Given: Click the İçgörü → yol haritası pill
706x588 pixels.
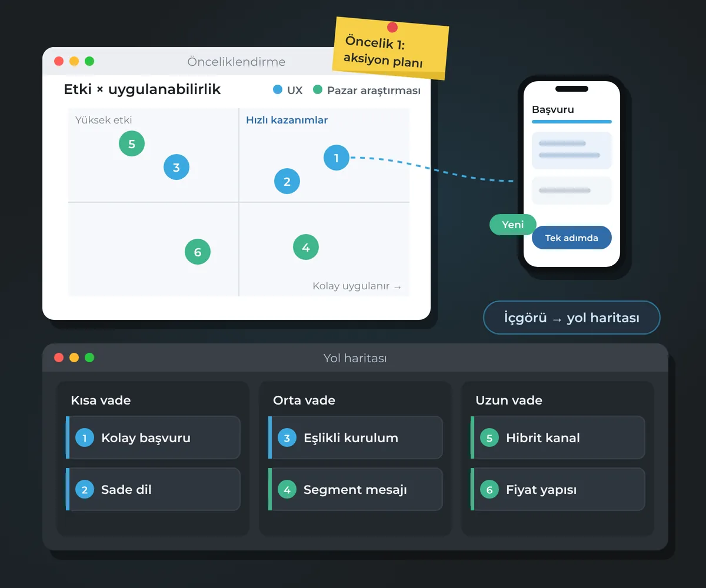Looking at the screenshot, I should tap(572, 318).
